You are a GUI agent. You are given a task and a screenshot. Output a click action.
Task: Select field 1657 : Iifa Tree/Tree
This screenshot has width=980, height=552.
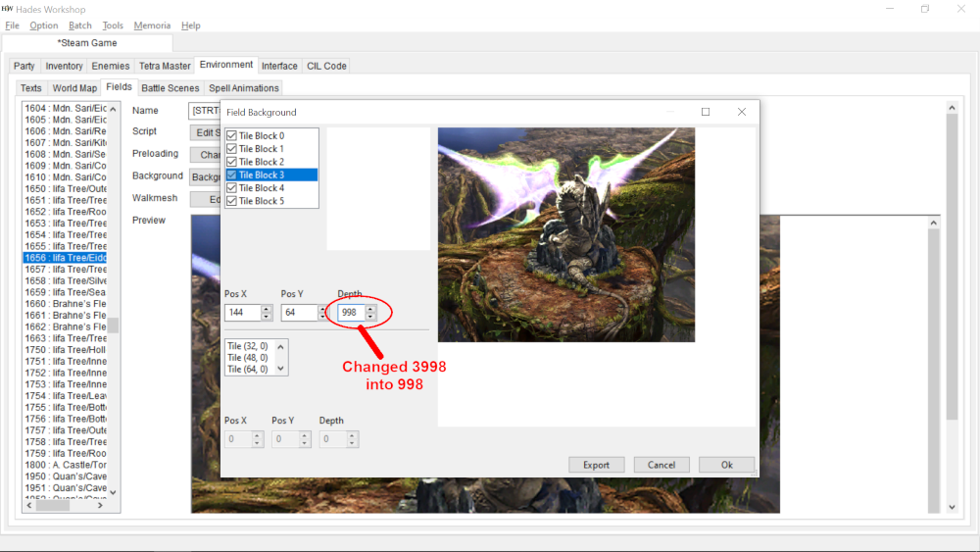coord(65,269)
